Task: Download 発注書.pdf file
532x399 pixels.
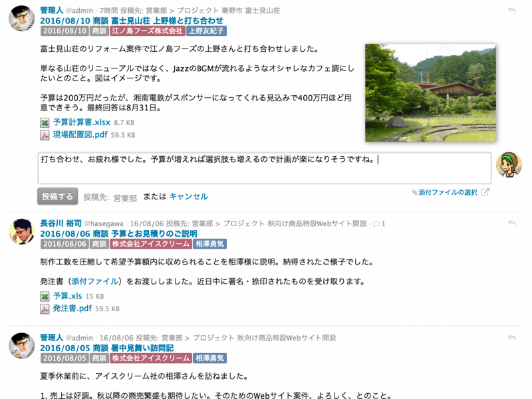Action: [72, 309]
